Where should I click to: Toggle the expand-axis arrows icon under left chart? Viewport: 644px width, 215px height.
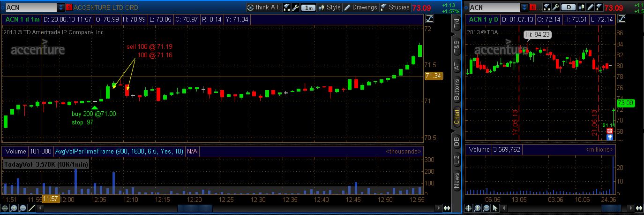[447, 208]
